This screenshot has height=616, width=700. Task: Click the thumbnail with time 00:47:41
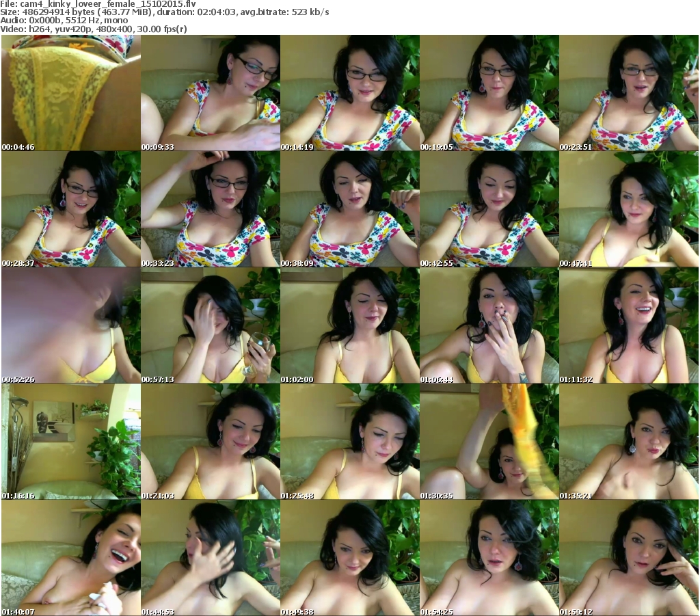629,209
